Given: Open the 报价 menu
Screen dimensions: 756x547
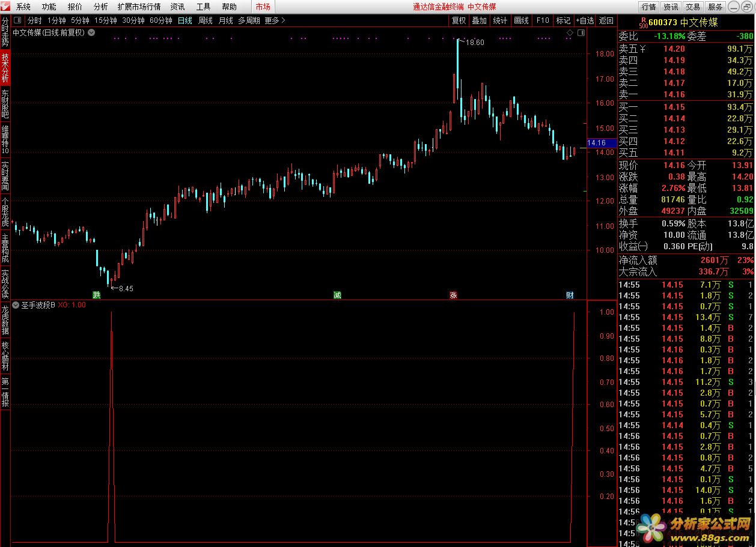Looking at the screenshot, I should 75,7.
